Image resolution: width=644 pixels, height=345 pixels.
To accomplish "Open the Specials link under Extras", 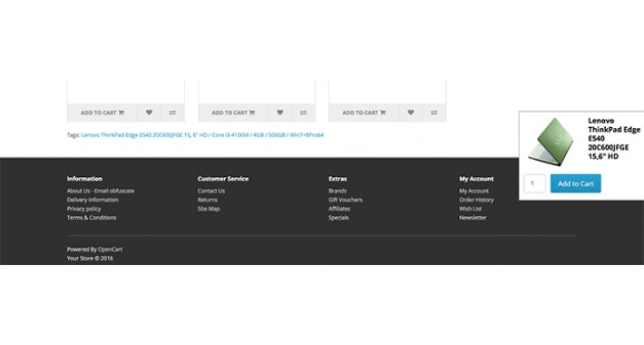I will (338, 218).
